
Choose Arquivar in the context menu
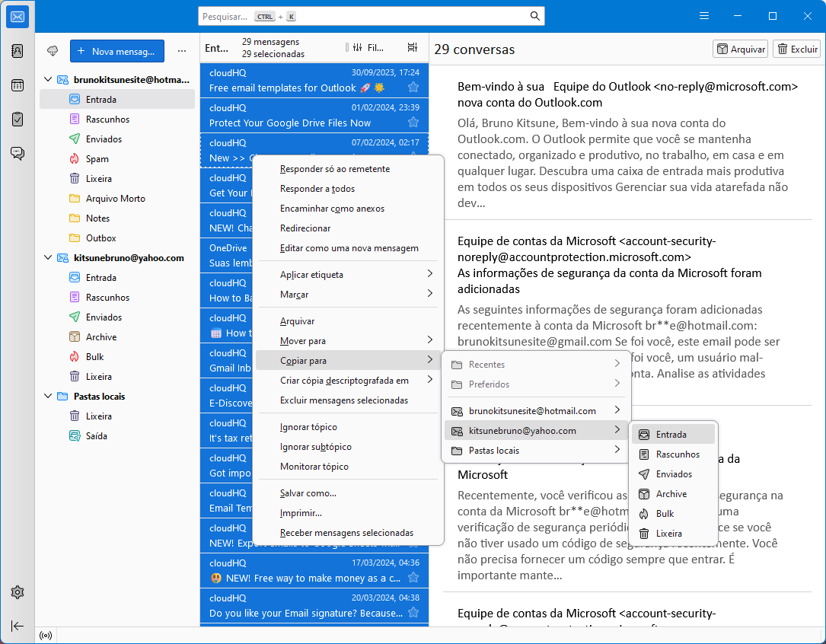point(348,321)
